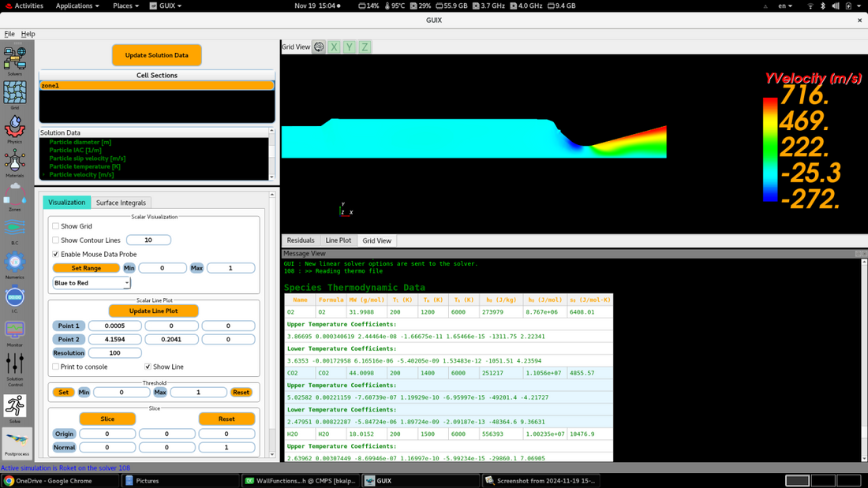Switch to the Surface Integrals tab
The image size is (868, 488).
122,203
